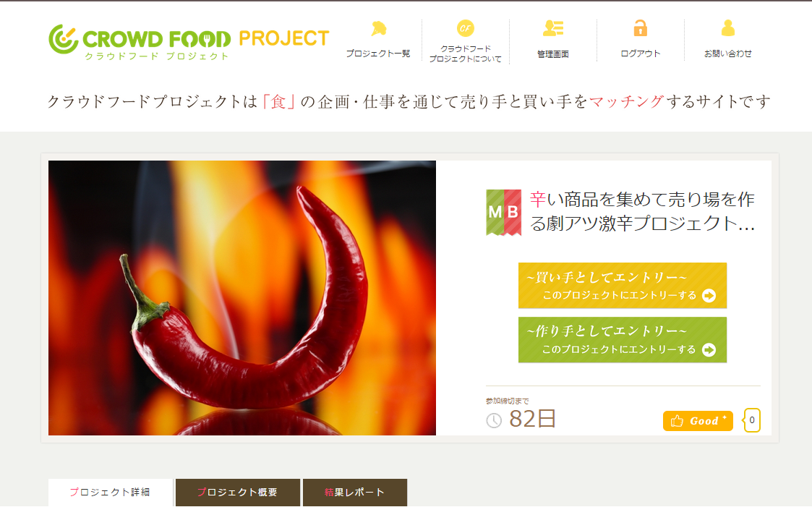Click the MB badge icon beside project title
Image resolution: width=812 pixels, height=528 pixels.
coord(504,213)
